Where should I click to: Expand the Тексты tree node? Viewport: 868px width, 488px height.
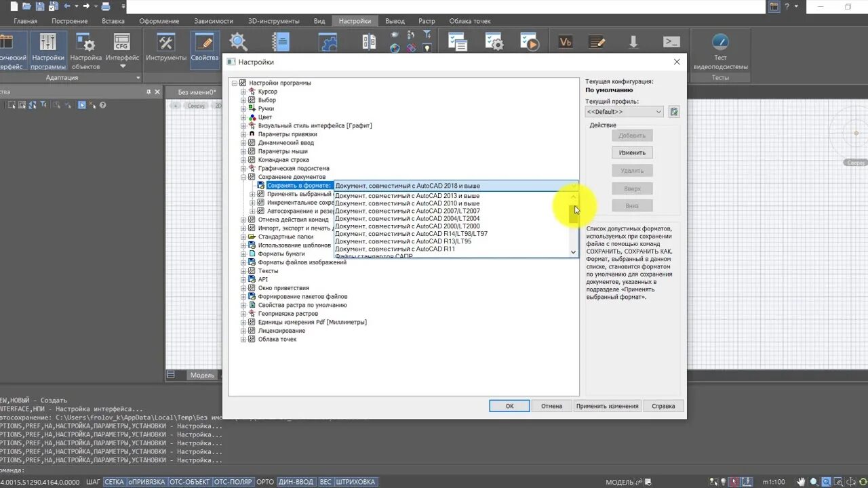(243, 270)
